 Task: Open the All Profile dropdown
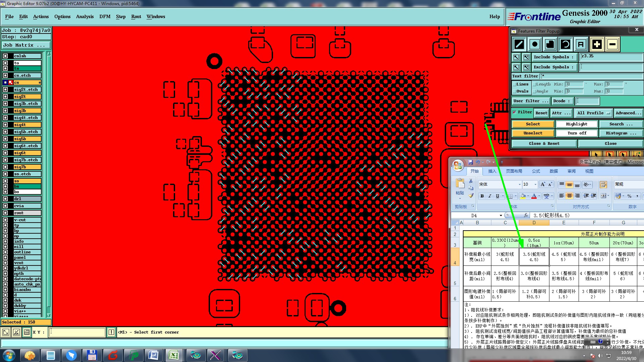coord(593,113)
